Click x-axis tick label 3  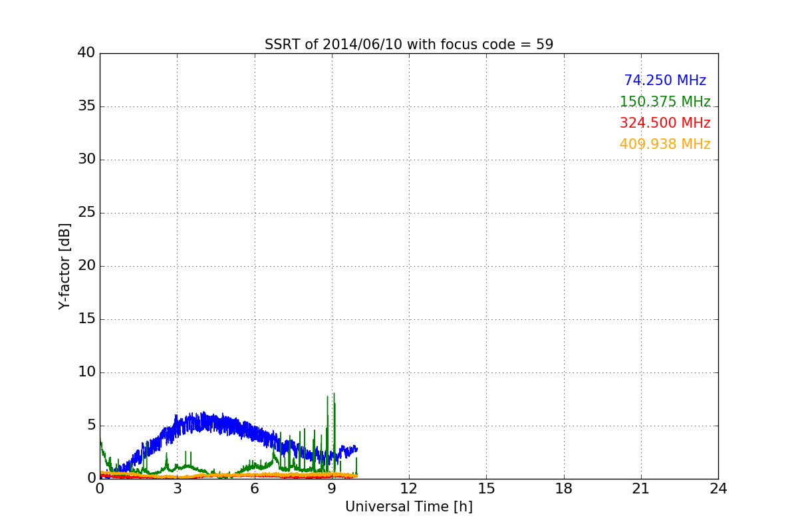[177, 489]
